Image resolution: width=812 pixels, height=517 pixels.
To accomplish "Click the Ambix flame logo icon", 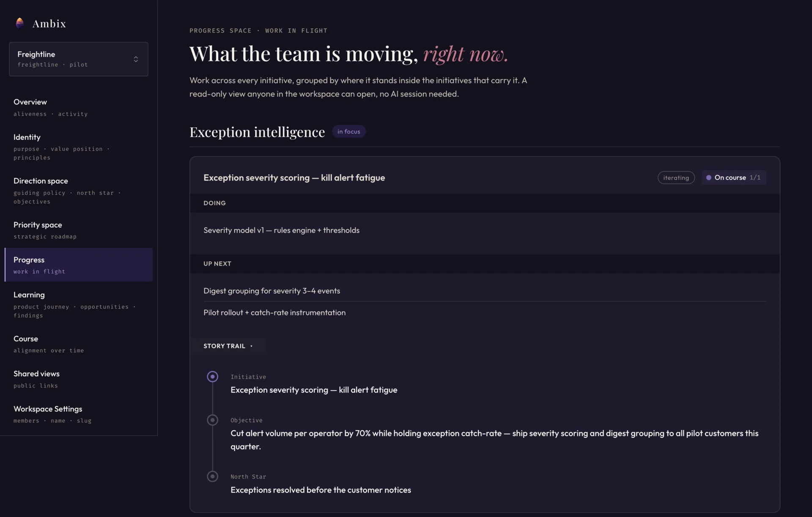I will click(19, 23).
